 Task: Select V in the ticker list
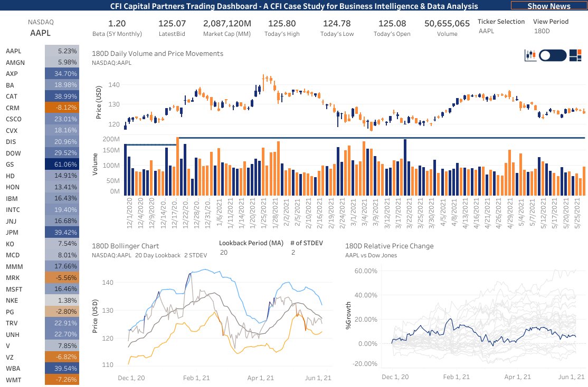coord(8,346)
